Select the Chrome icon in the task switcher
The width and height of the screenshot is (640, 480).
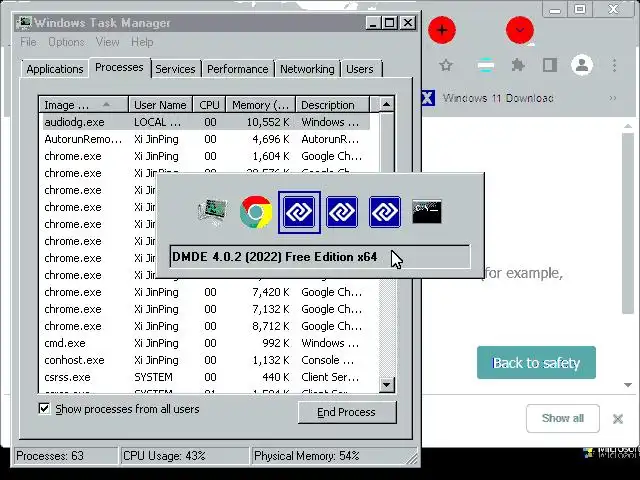click(256, 212)
